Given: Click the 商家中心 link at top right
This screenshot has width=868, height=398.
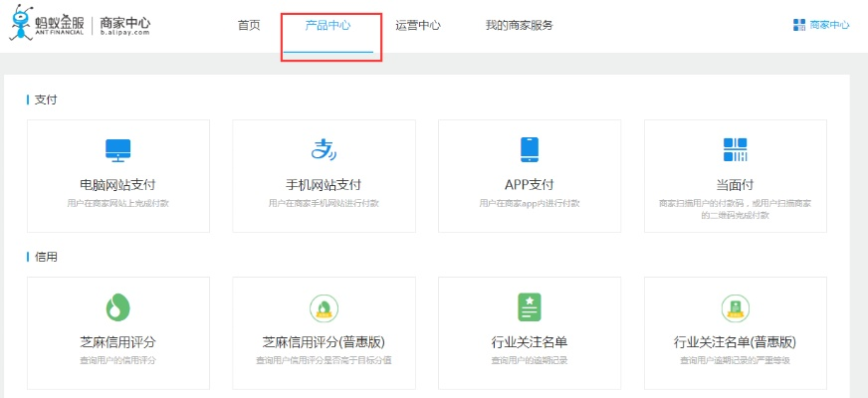Looking at the screenshot, I should [x=829, y=25].
